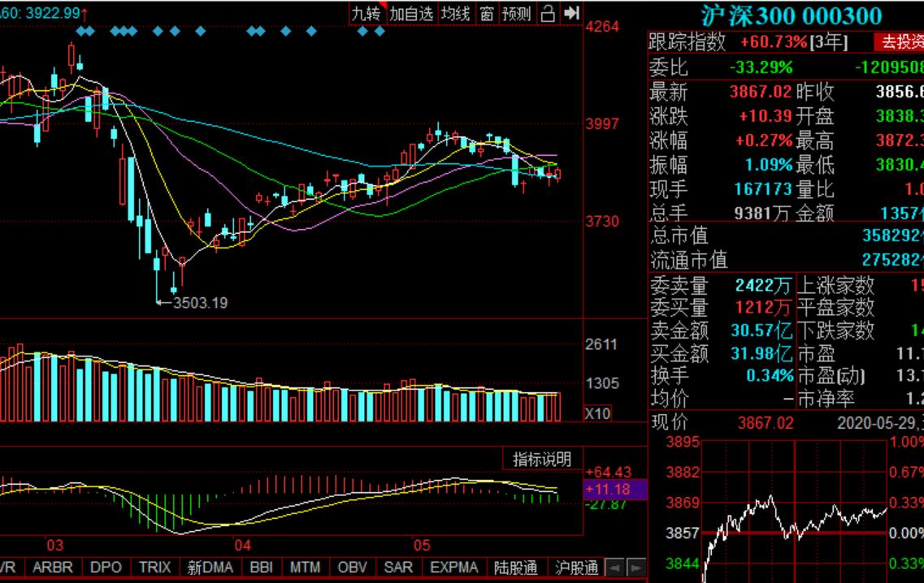Screen dimensions: 924x583
Task: Open the TRIX indicator tab
Action: 157,568
